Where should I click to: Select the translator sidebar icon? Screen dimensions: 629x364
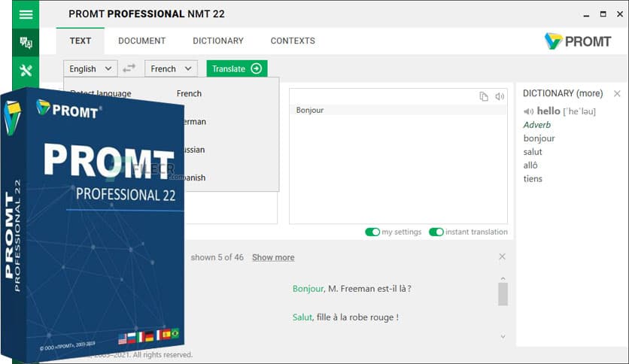point(26,43)
